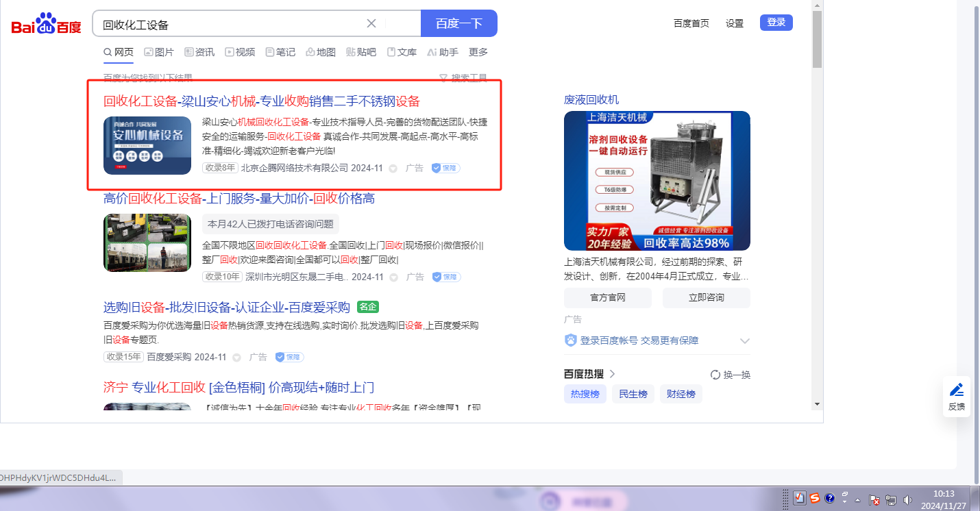Open the 更多 tab menu
This screenshot has height=511, width=980.
click(x=478, y=52)
